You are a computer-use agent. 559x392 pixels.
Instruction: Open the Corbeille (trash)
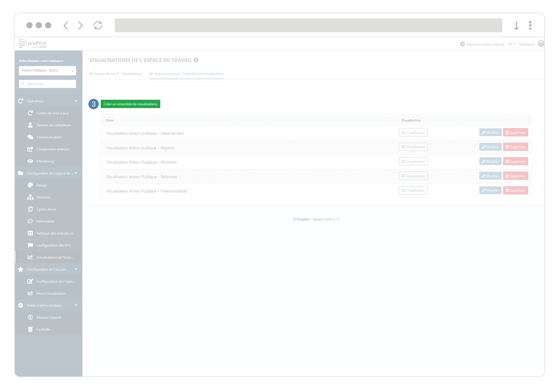43,329
